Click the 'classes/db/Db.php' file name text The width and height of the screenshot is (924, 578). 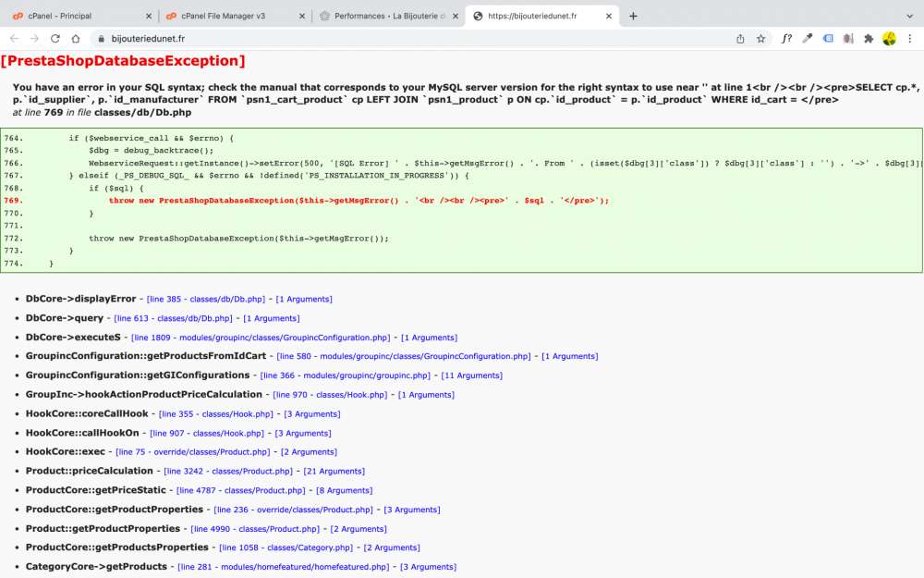click(x=142, y=112)
